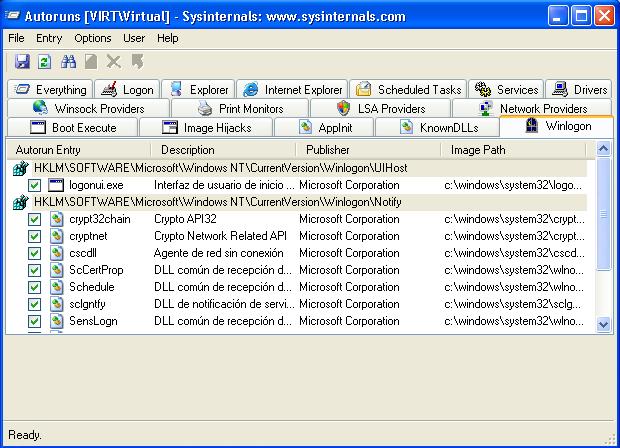
Task: Sort by the Description column header
Action: point(223,150)
